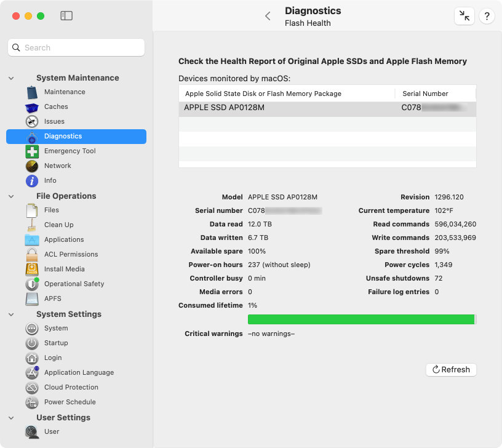Click the back chevron in the title bar

[268, 16]
